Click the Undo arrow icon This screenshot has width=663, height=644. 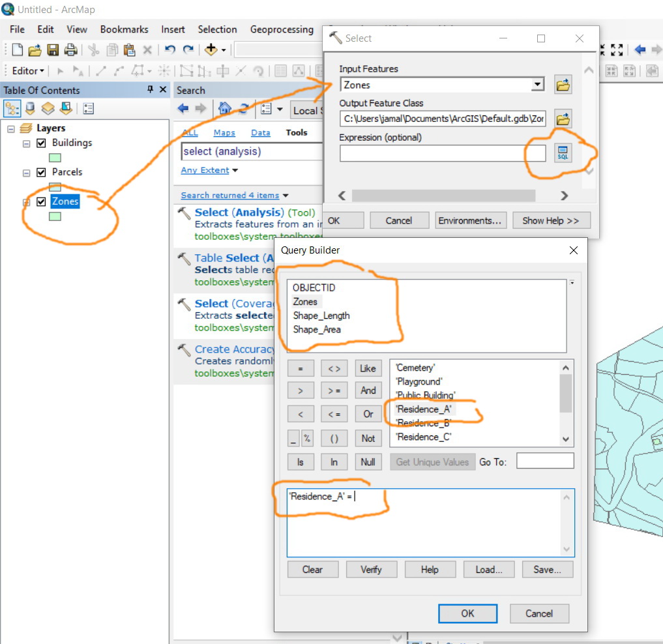[x=170, y=50]
